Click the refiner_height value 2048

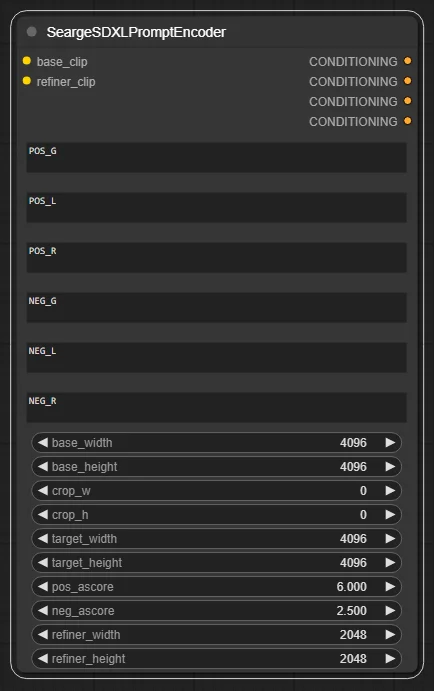353,658
